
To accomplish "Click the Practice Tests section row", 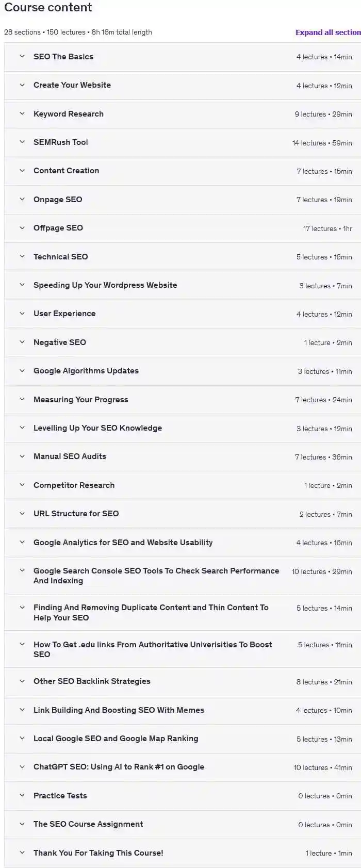I will (x=60, y=796).
